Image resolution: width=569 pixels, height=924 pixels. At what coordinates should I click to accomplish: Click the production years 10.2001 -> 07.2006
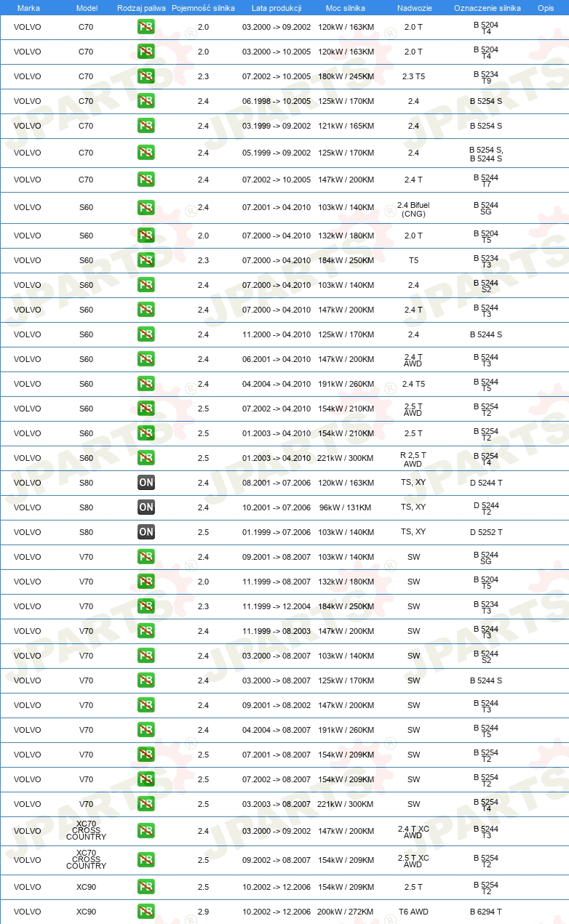276,507
